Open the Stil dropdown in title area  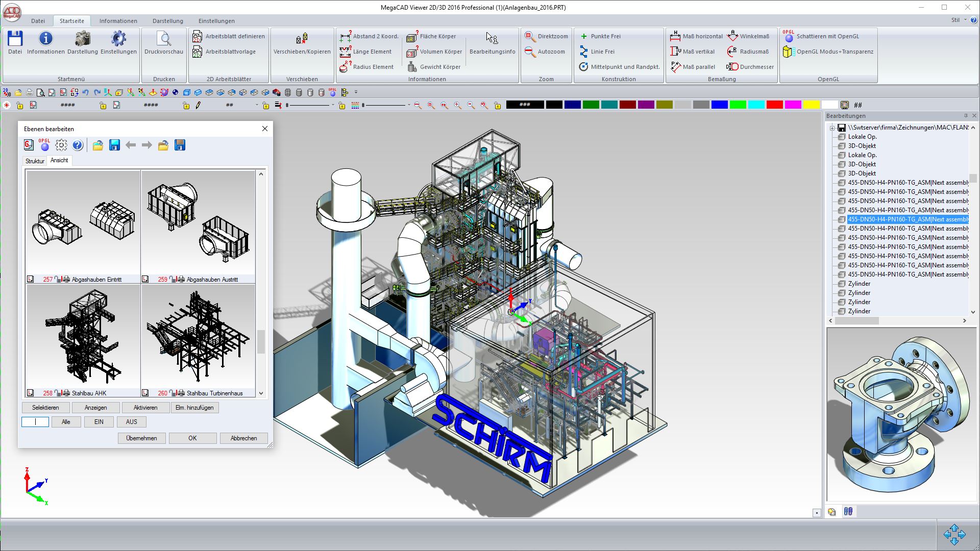pyautogui.click(x=959, y=20)
